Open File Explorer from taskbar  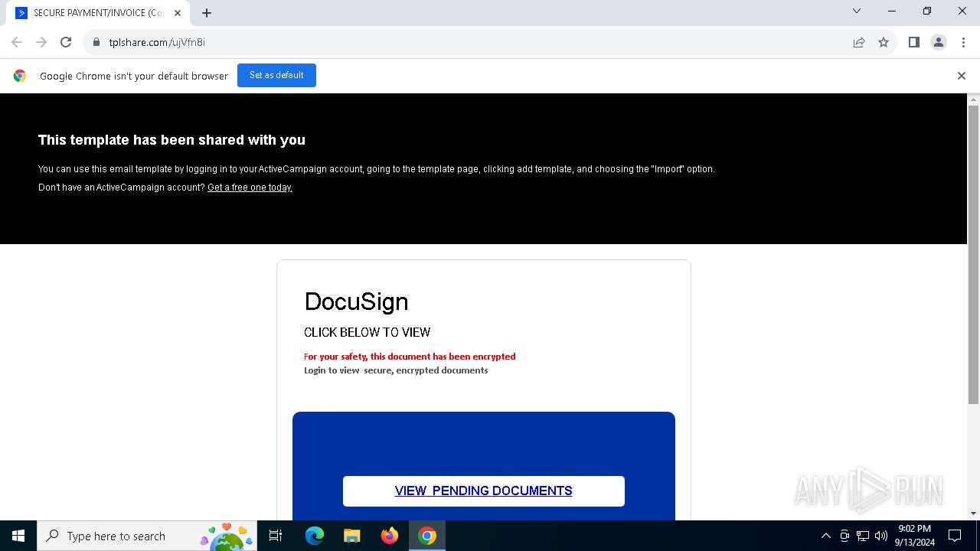[352, 536]
